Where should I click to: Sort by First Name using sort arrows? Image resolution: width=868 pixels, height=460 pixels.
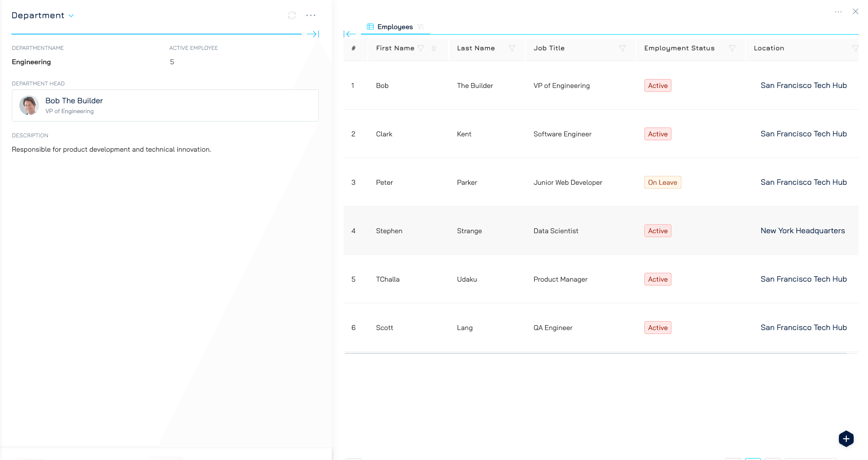434,48
